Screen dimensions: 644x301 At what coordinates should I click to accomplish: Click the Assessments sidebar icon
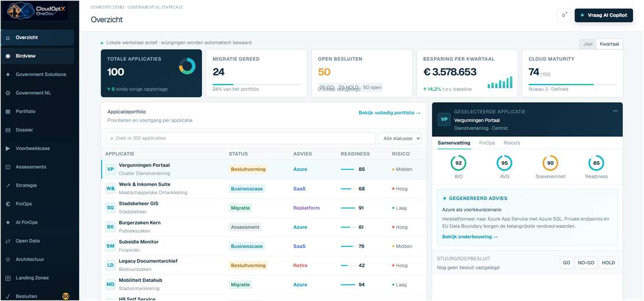click(8, 167)
